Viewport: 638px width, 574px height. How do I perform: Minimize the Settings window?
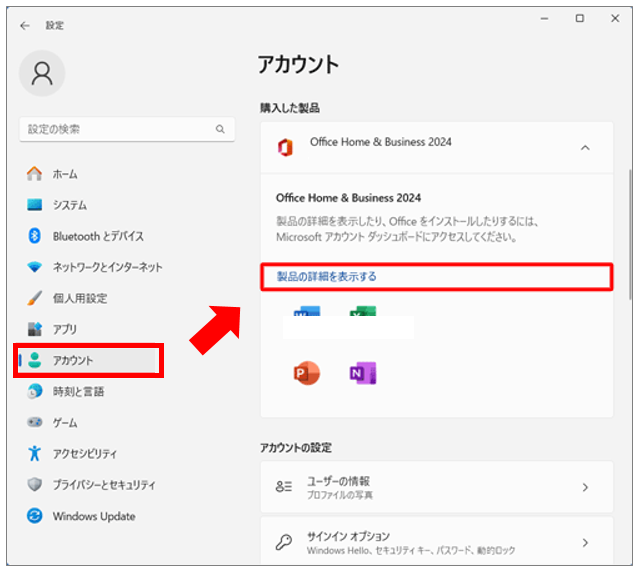tap(544, 19)
